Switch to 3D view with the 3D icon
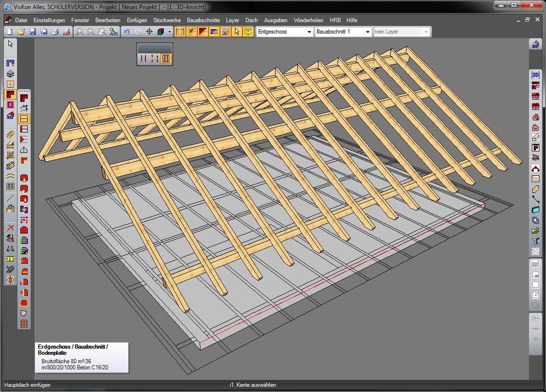Image resolution: width=546 pixels, height=392 pixels. (x=535, y=75)
